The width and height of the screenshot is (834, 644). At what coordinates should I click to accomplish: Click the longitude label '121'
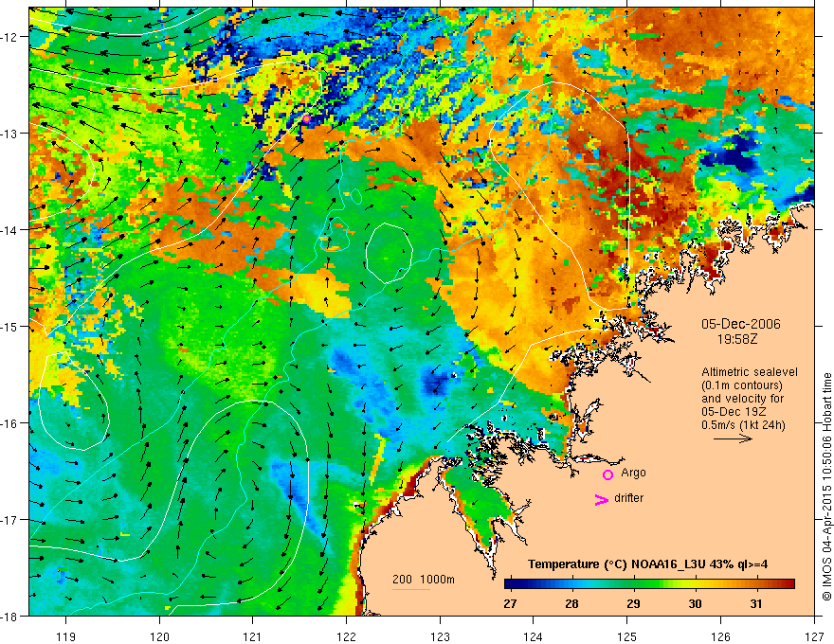(253, 636)
